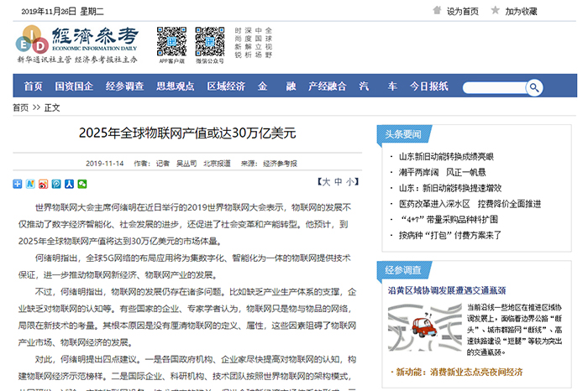Screen dimensions: 588x391
Task: Click the WeChat public account QR code
Action: coord(210,42)
